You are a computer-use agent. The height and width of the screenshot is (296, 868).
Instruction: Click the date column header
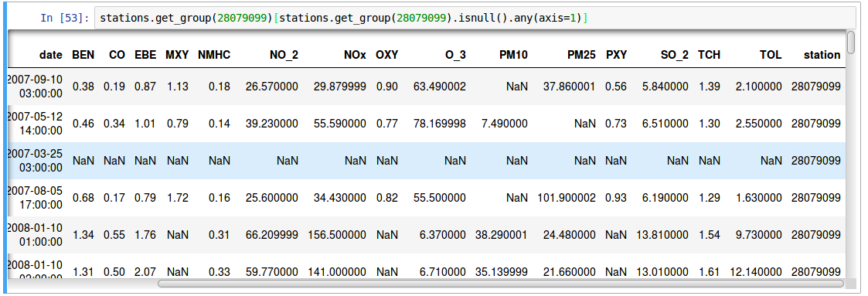tap(51, 55)
